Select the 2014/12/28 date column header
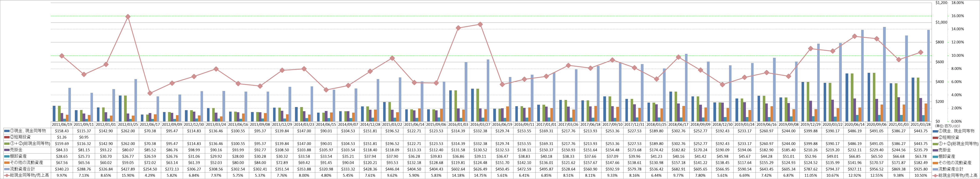The image size is (980, 179). tap(370, 125)
